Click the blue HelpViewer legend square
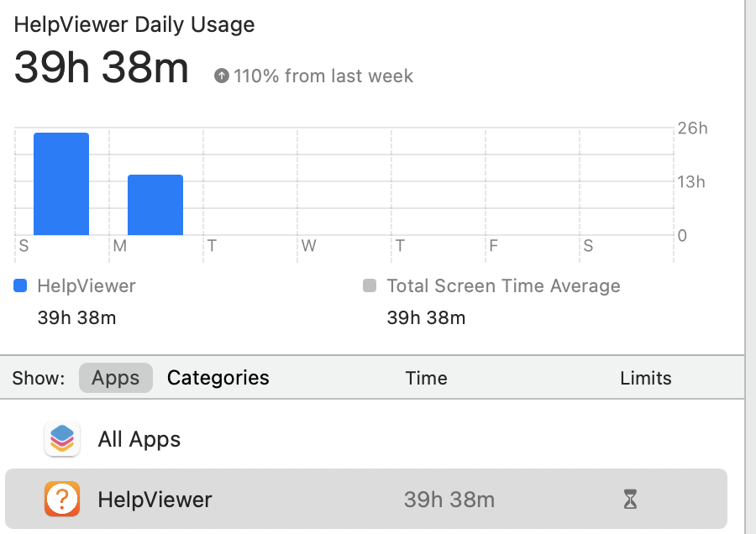Viewport: 756px width, 534px height. [21, 285]
